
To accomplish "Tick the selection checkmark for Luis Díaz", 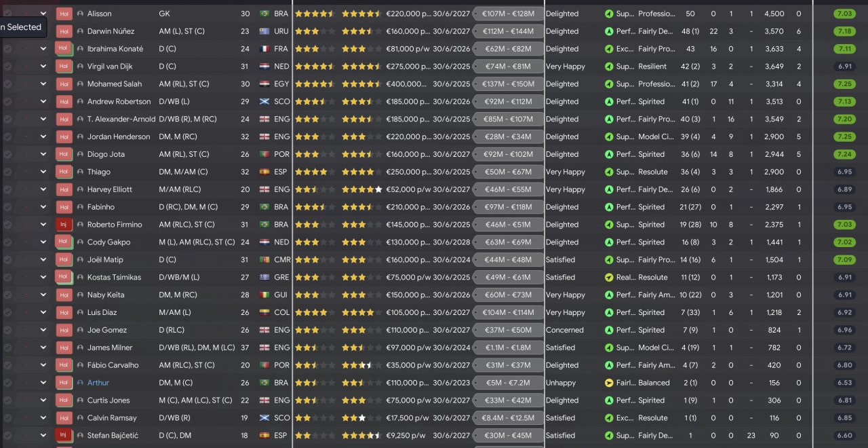I will coord(7,313).
